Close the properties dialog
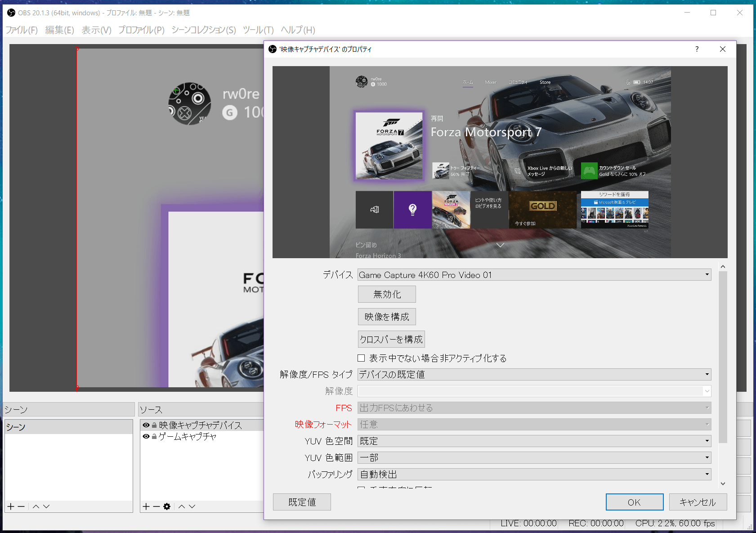The image size is (756, 533). click(x=723, y=49)
